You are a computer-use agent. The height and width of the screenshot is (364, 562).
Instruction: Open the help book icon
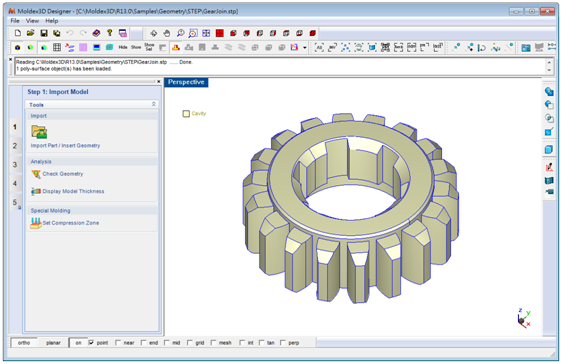click(x=96, y=33)
